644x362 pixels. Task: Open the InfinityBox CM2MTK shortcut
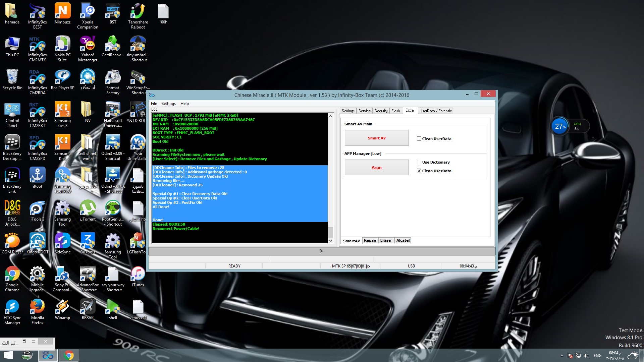[38, 49]
